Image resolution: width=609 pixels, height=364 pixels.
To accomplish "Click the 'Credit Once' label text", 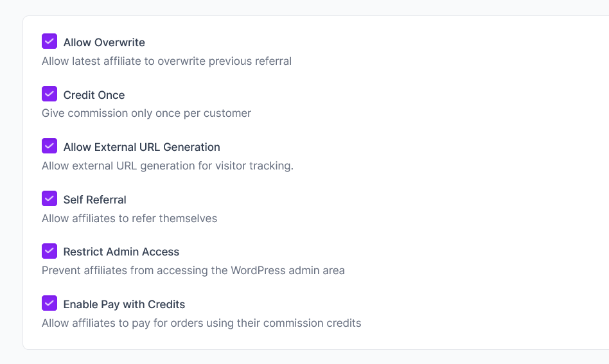I will click(x=94, y=95).
